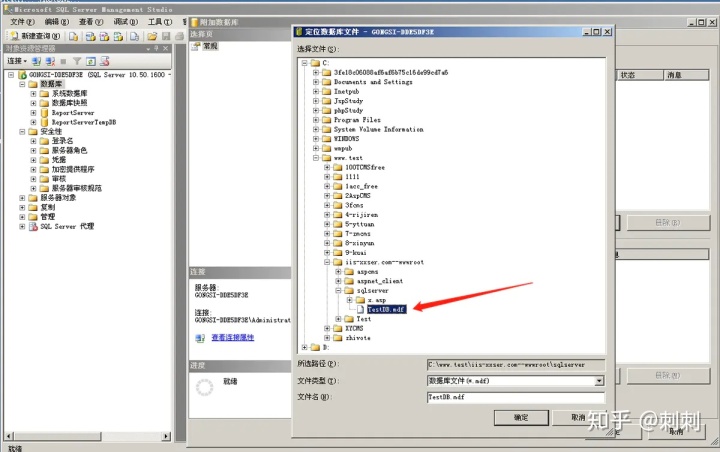Expand the 系统数据库 node
Viewport: 720px width, 452px height.
click(33, 93)
